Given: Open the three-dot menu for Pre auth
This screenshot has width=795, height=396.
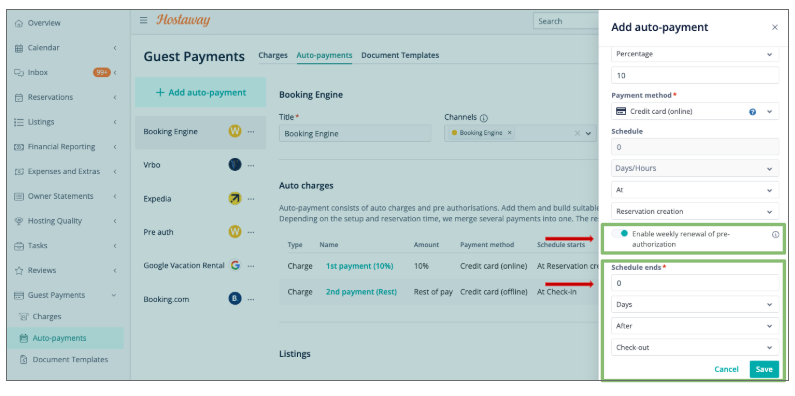Looking at the screenshot, I should [x=251, y=232].
